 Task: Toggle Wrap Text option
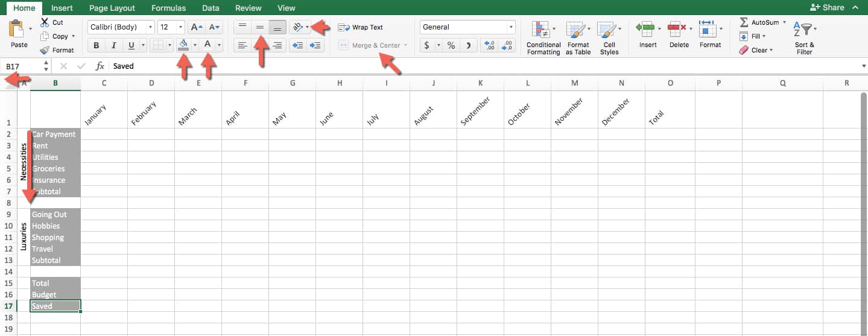click(x=360, y=27)
